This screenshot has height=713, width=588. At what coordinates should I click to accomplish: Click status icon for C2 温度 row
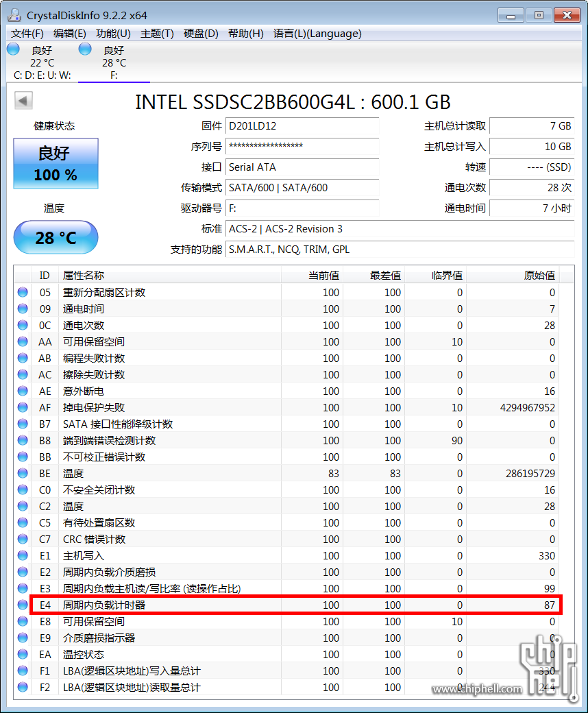point(23,506)
